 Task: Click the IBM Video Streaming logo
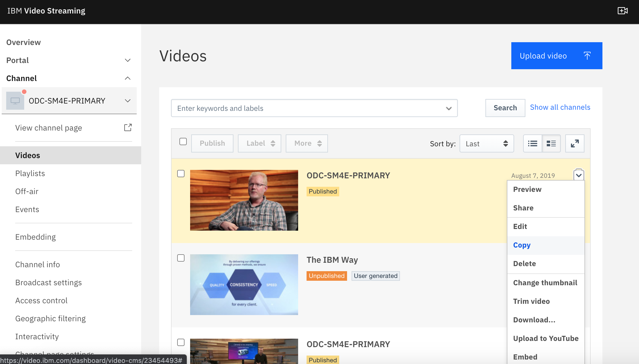click(46, 11)
